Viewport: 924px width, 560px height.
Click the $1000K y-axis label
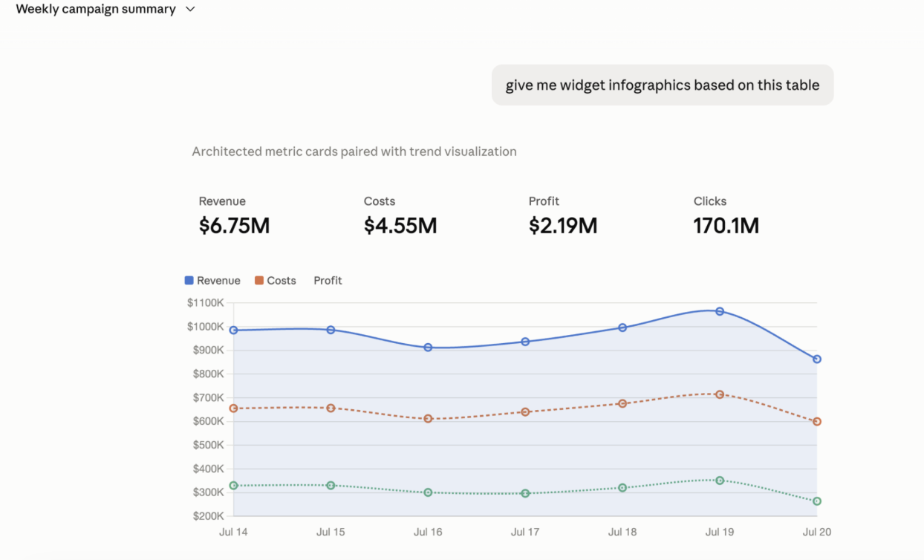[x=206, y=327]
